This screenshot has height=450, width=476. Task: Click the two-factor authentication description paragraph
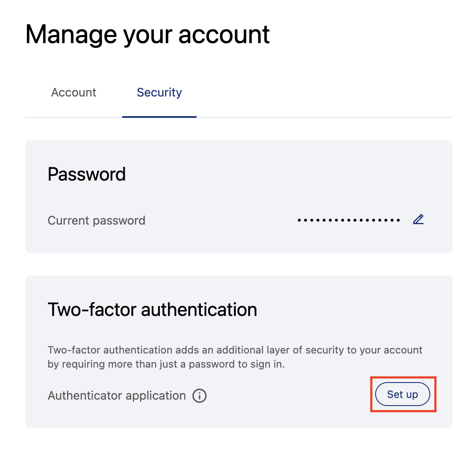tap(235, 357)
